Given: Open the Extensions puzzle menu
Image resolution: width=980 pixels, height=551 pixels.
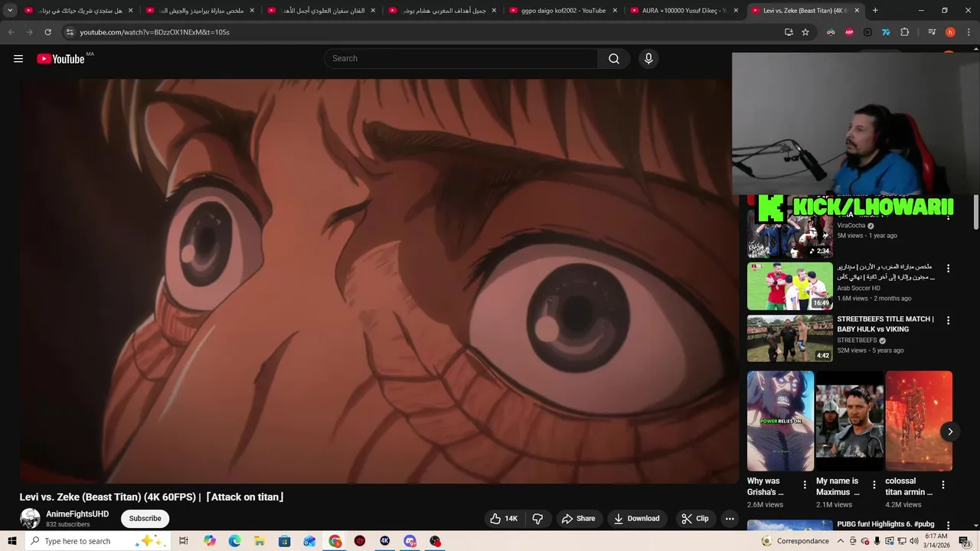Looking at the screenshot, I should [x=904, y=32].
